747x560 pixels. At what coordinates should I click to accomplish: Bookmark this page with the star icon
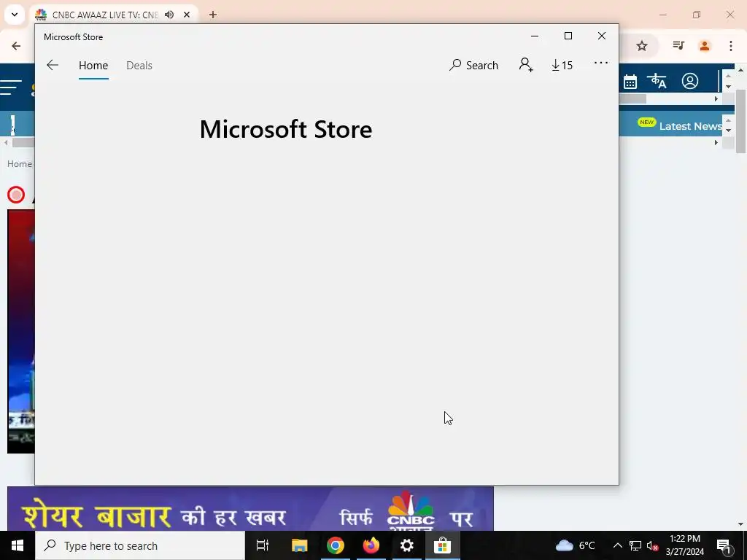tap(642, 46)
